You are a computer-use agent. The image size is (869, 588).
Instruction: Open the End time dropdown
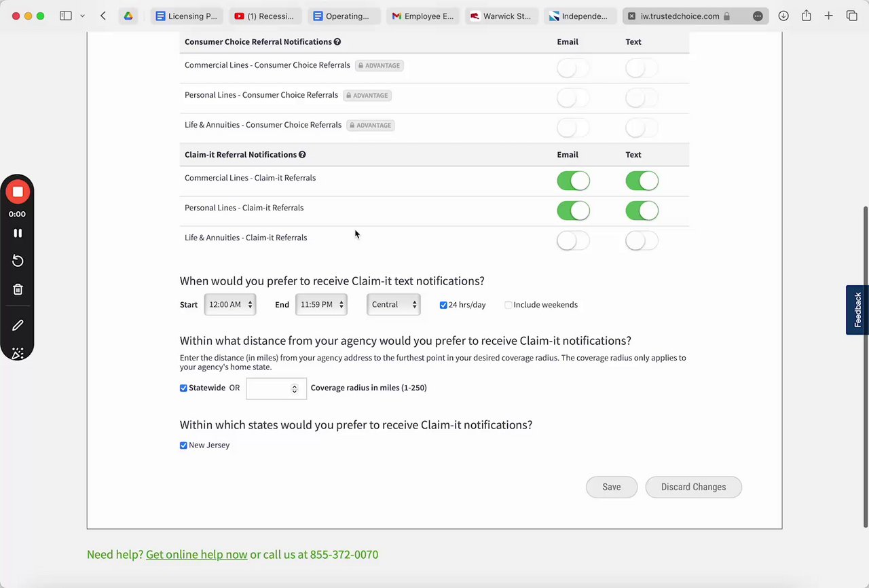(321, 305)
